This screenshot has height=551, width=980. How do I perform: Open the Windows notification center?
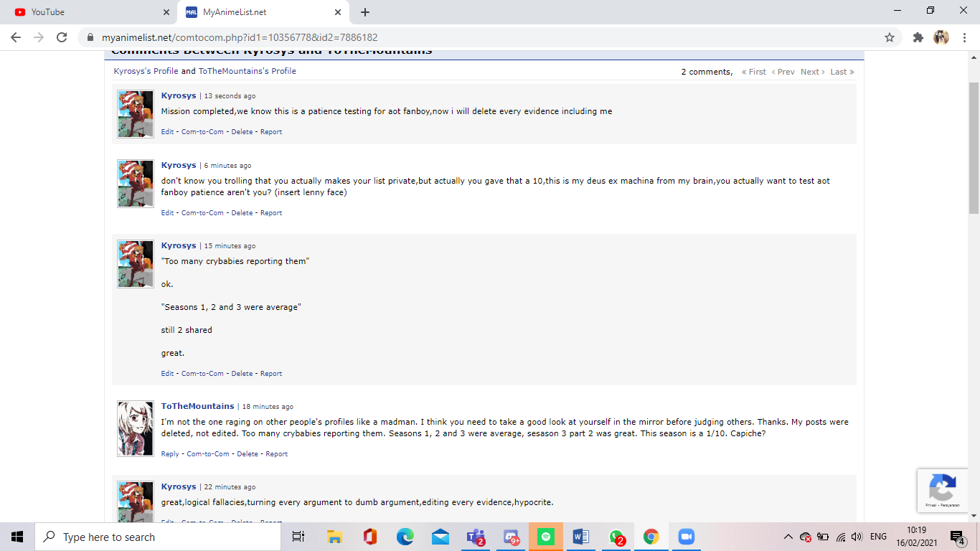point(957,537)
